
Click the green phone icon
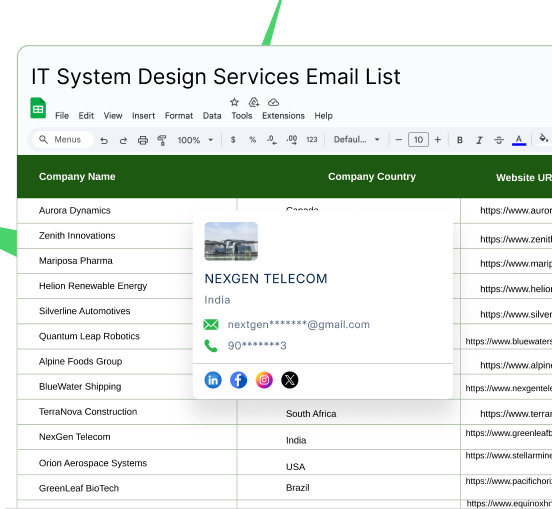tap(211, 346)
